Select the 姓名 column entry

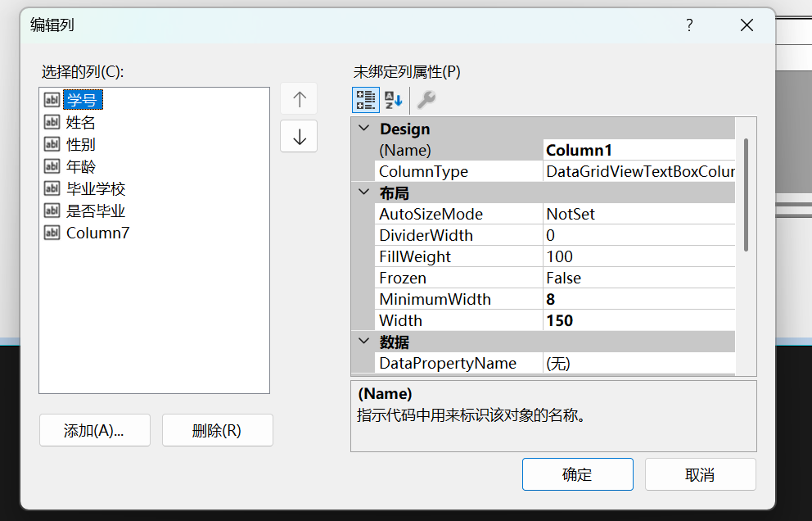coord(82,121)
